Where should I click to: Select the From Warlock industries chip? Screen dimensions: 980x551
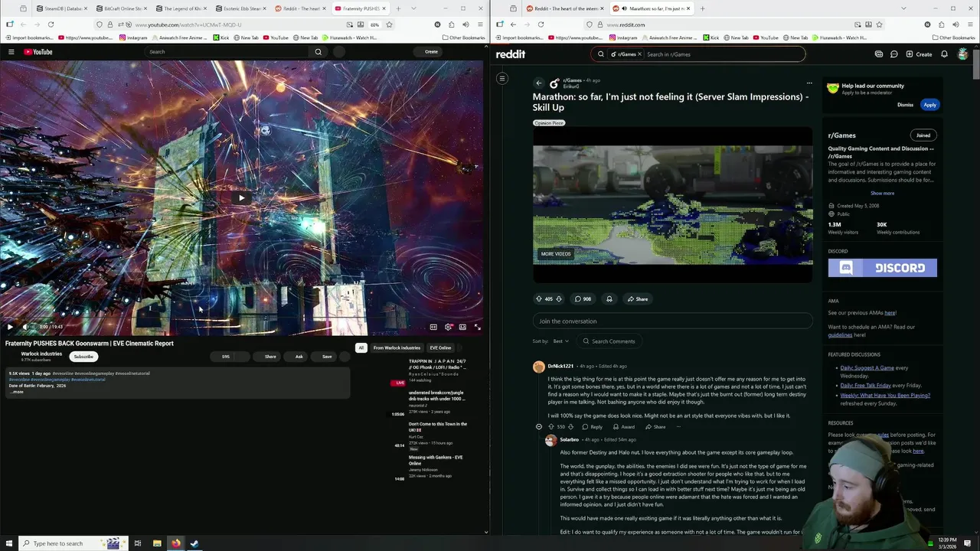click(397, 347)
